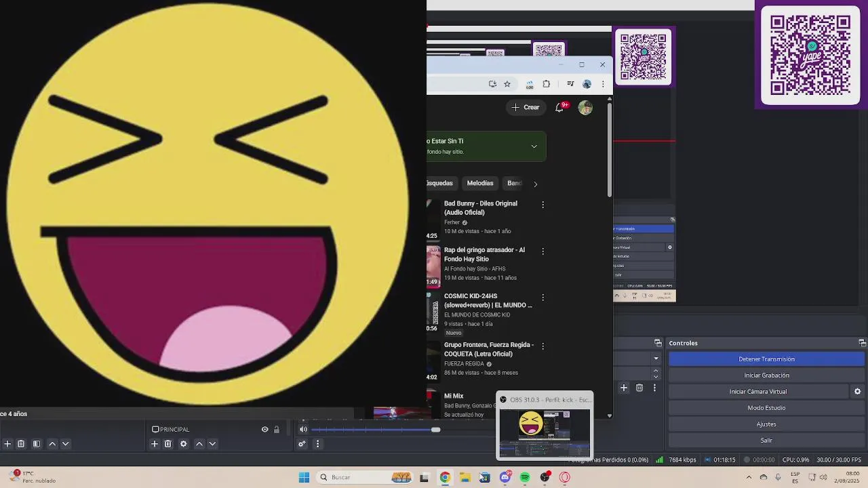Click the Windows search box Buscar
868x488 pixels.
tap(366, 477)
